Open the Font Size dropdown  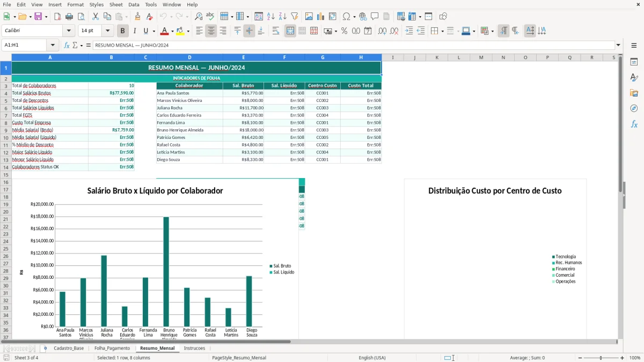pos(108,31)
